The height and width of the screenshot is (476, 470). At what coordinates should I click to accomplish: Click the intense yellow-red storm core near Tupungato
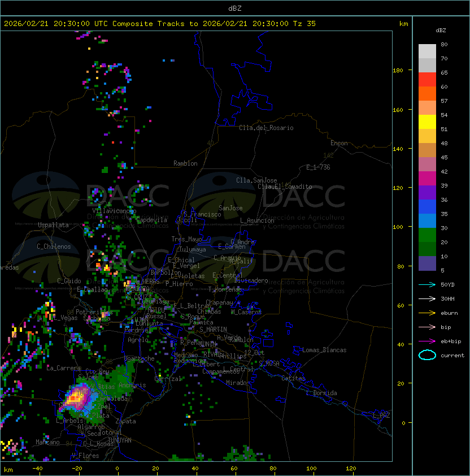(74, 397)
